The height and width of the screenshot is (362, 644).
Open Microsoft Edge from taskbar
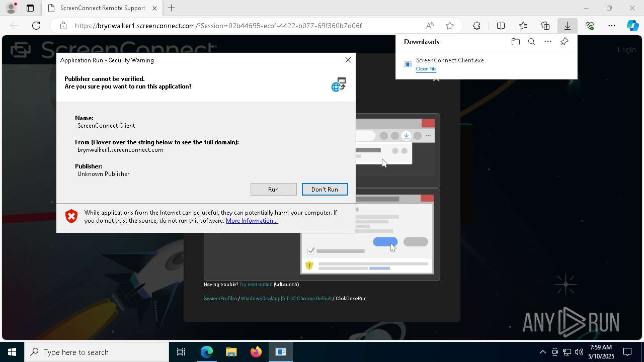coord(207,352)
